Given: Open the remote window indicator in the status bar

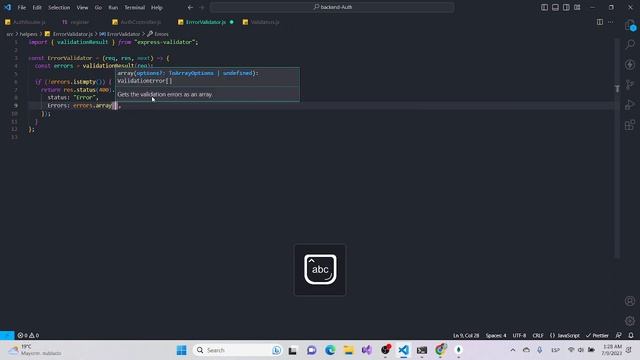Looking at the screenshot, I should tap(7, 335).
